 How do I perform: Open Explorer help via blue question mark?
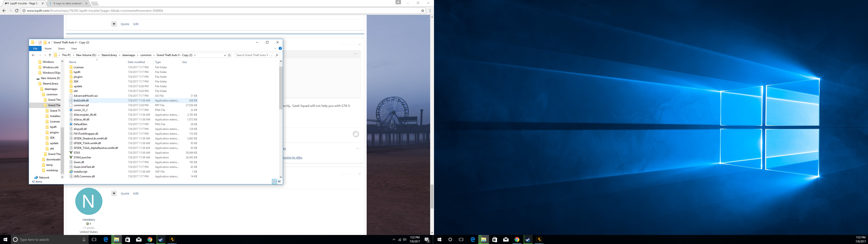click(x=280, y=49)
